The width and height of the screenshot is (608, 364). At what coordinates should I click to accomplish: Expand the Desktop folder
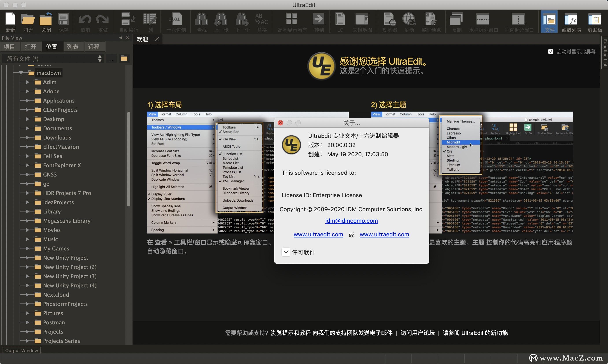click(28, 119)
